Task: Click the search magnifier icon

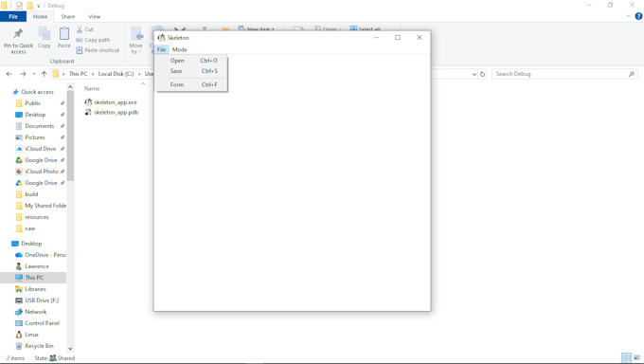Action: tap(632, 74)
